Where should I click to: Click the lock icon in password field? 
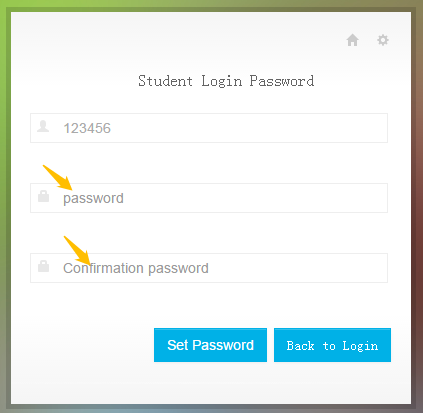click(x=43, y=196)
